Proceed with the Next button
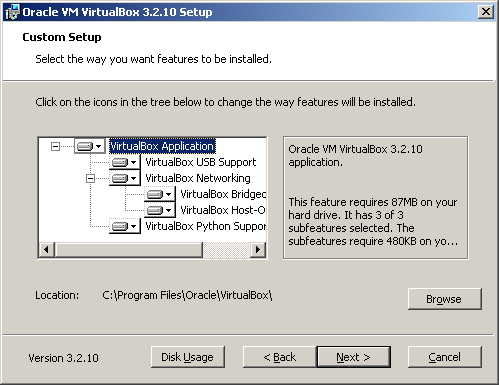The image size is (499, 385). click(353, 357)
